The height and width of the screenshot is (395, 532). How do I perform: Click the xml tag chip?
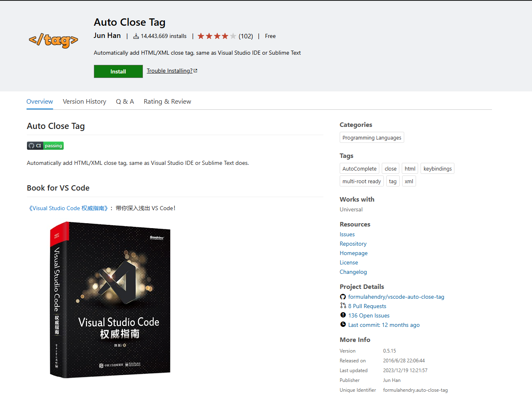point(409,181)
